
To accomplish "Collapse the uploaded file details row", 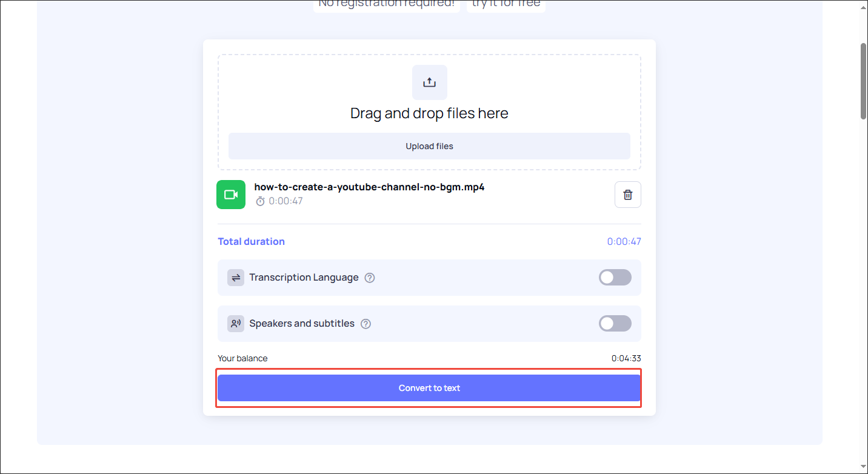I will (x=429, y=195).
